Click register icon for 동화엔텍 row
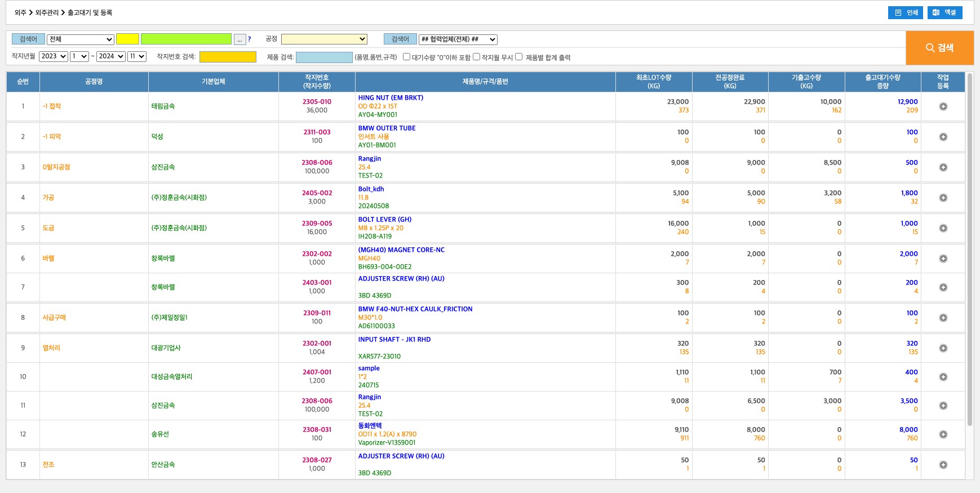This screenshot has height=493, width=980. (943, 434)
